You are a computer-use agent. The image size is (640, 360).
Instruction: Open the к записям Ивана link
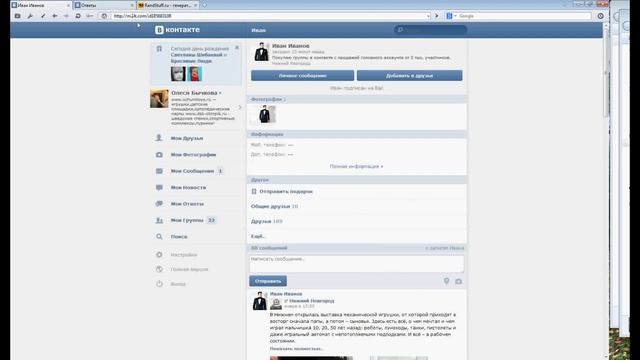(x=444, y=248)
